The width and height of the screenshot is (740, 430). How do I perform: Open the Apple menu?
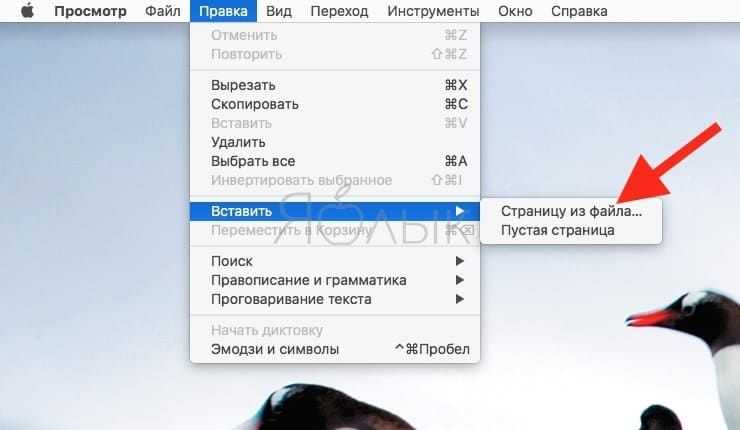click(x=27, y=10)
